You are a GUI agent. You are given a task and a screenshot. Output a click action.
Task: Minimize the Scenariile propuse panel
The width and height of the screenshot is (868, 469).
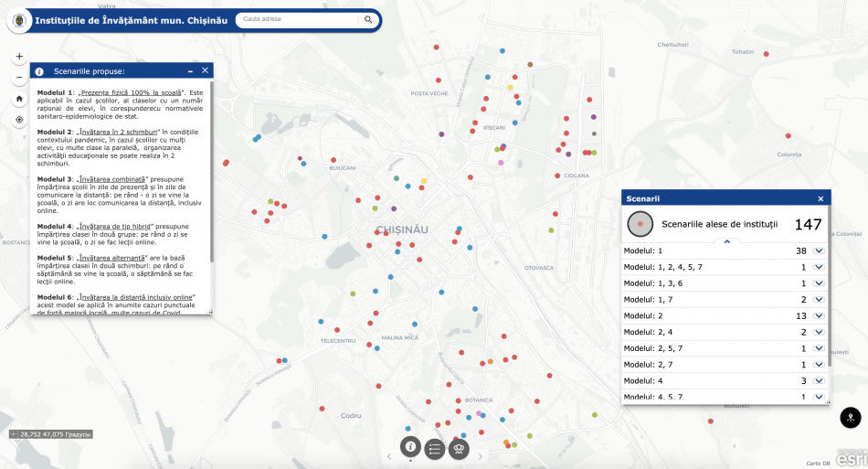190,70
